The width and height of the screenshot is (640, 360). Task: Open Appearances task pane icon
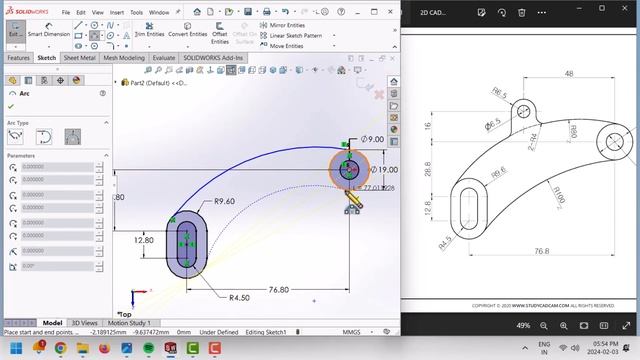click(x=393, y=129)
